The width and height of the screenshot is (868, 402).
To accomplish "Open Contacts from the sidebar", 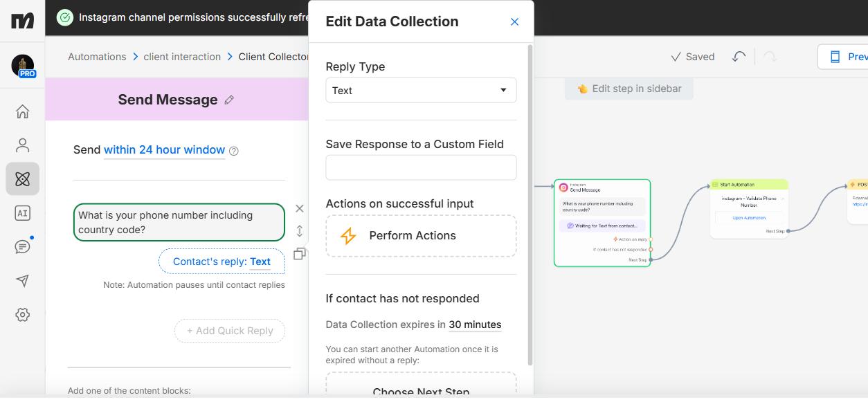I will (x=22, y=145).
